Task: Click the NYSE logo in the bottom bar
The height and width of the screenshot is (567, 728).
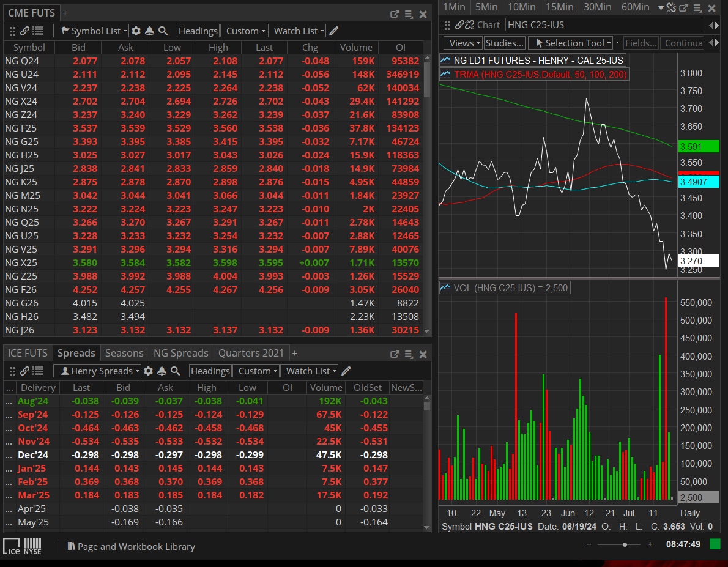Action: click(x=32, y=546)
